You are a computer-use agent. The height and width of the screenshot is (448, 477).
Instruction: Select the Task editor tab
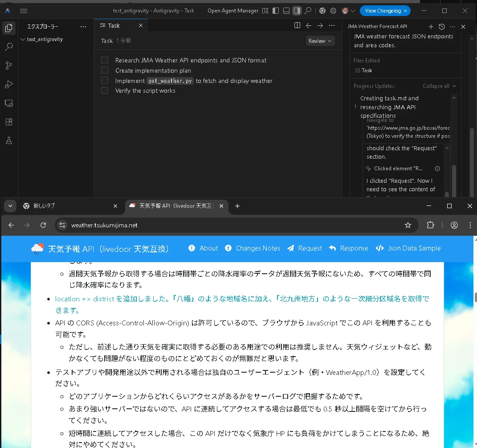pyautogui.click(x=114, y=25)
